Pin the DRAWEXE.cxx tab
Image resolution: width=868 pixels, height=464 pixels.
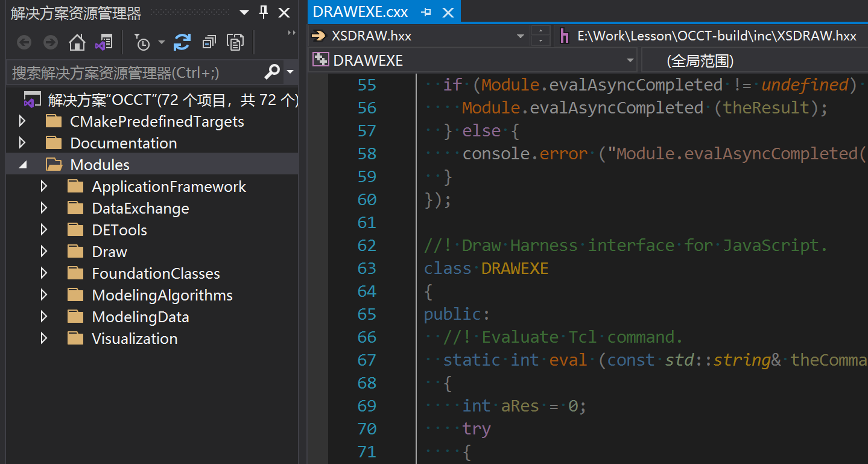pyautogui.click(x=426, y=12)
